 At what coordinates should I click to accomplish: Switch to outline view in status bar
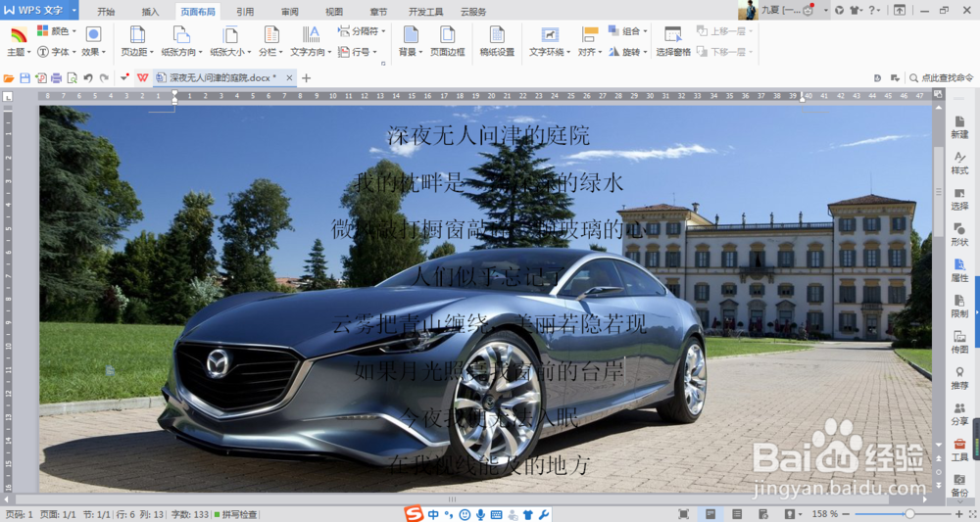click(737, 514)
